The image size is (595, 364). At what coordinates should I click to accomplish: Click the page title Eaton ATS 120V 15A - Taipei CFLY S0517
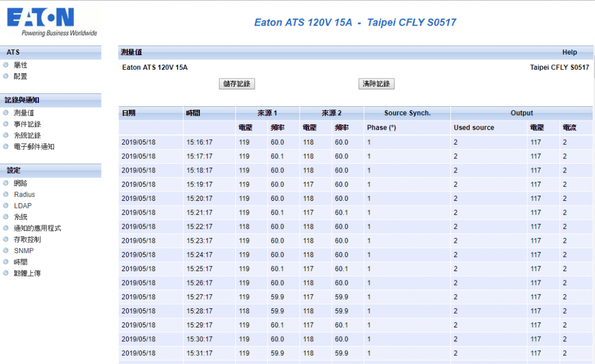[355, 23]
